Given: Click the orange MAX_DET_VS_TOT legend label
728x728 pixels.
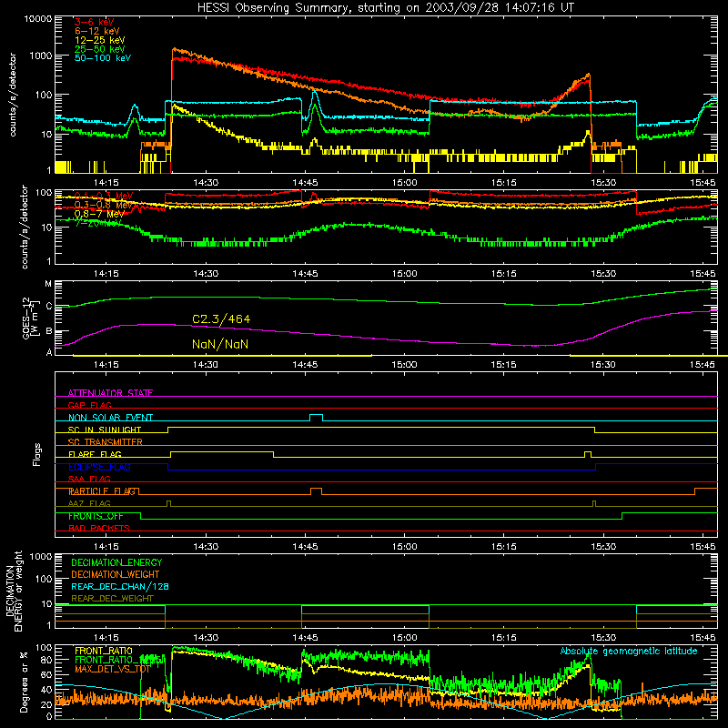Looking at the screenshot, I should [x=113, y=669].
